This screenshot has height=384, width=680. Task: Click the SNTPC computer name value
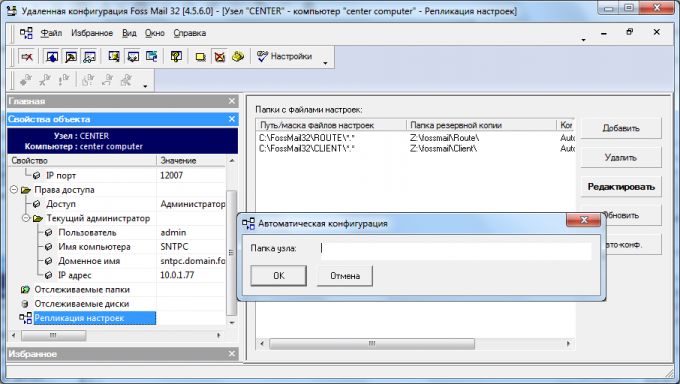[x=174, y=247]
